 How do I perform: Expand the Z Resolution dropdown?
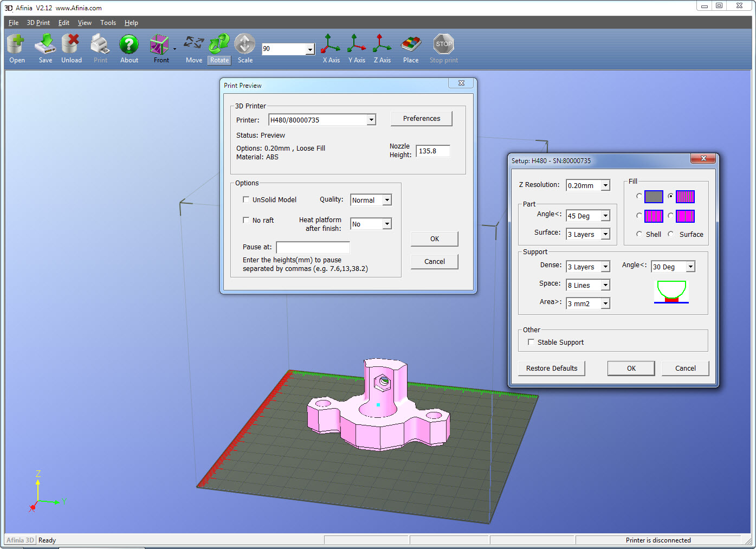[605, 185]
